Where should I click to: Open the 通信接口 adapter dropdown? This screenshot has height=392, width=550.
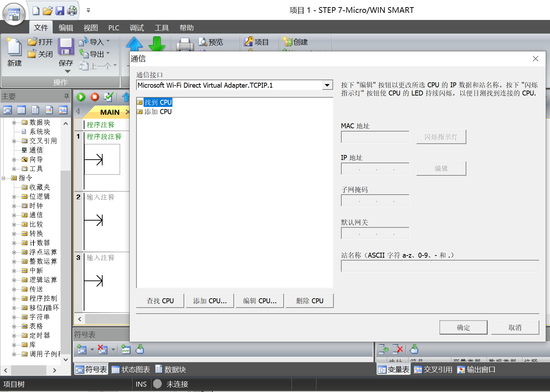tap(327, 85)
